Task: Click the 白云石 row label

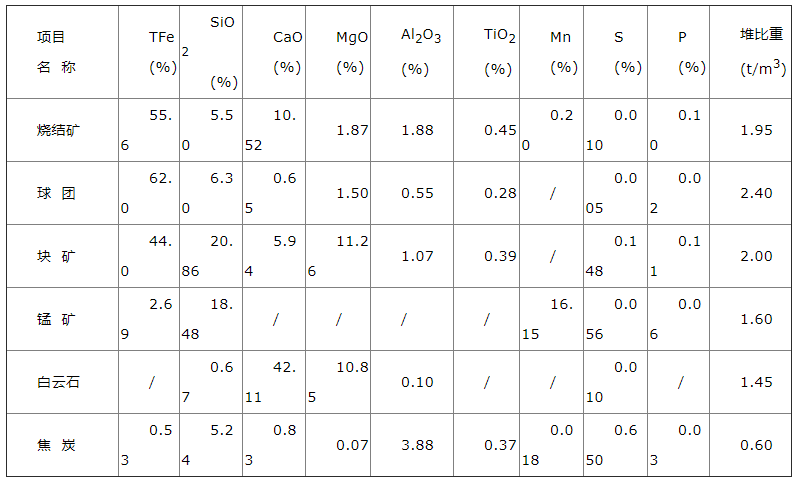Action: point(62,382)
